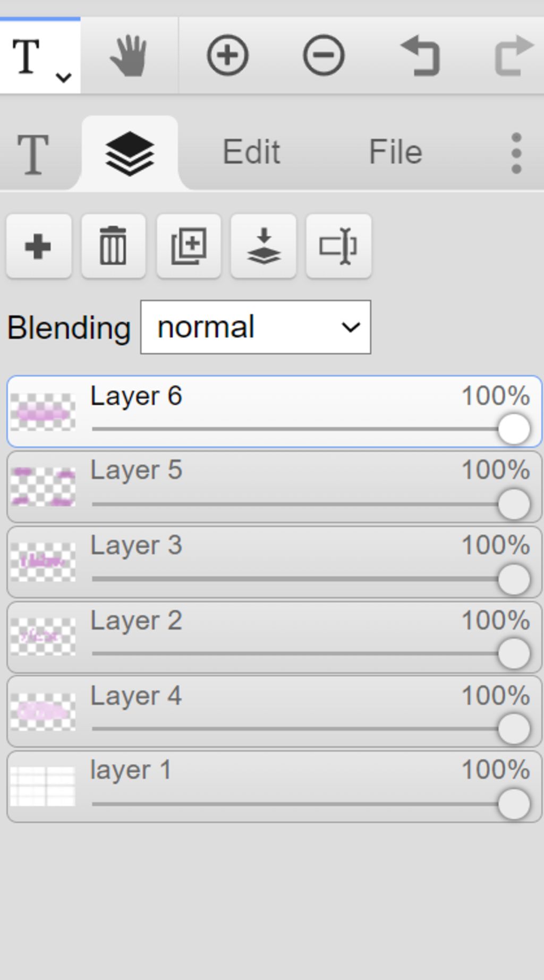
Task: Open the three-dot more options menu
Action: (516, 153)
